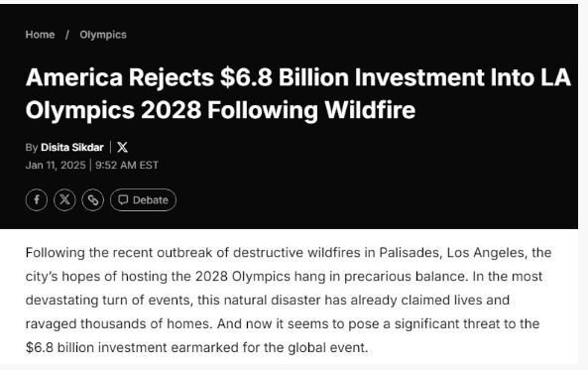Viewport: 588px width, 370px height.
Task: Open the Debate comments button
Action: [x=143, y=199]
